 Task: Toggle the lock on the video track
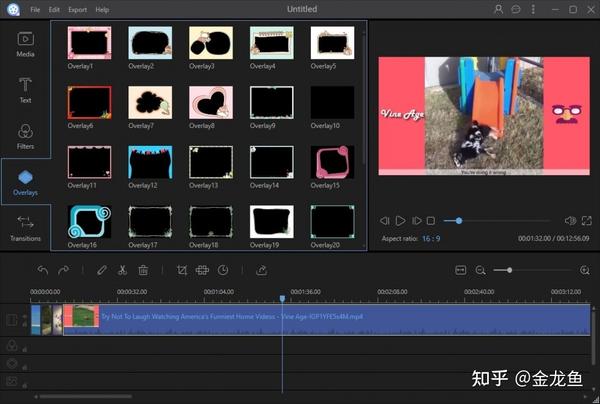click(x=24, y=324)
